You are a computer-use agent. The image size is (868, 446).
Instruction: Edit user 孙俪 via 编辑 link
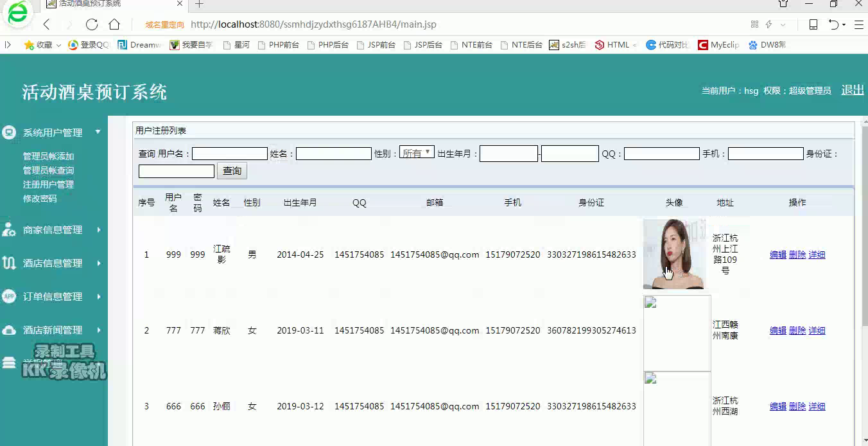pyautogui.click(x=778, y=406)
